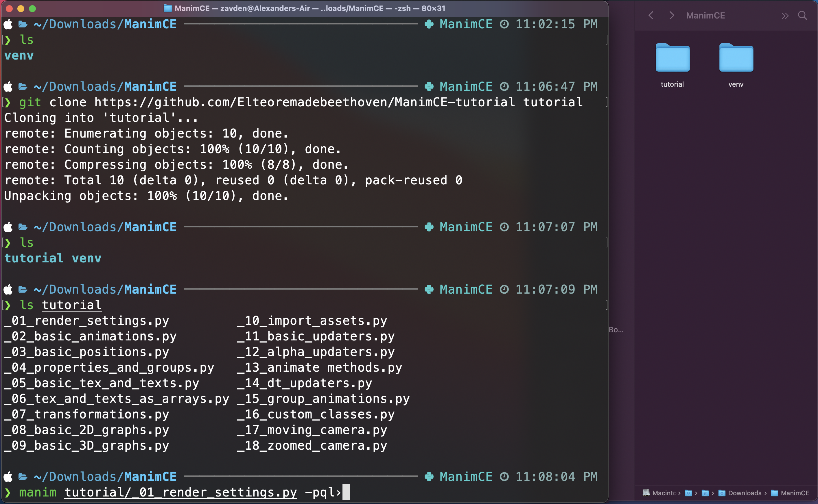Click the underlined tutorial argument after ls

click(71, 305)
